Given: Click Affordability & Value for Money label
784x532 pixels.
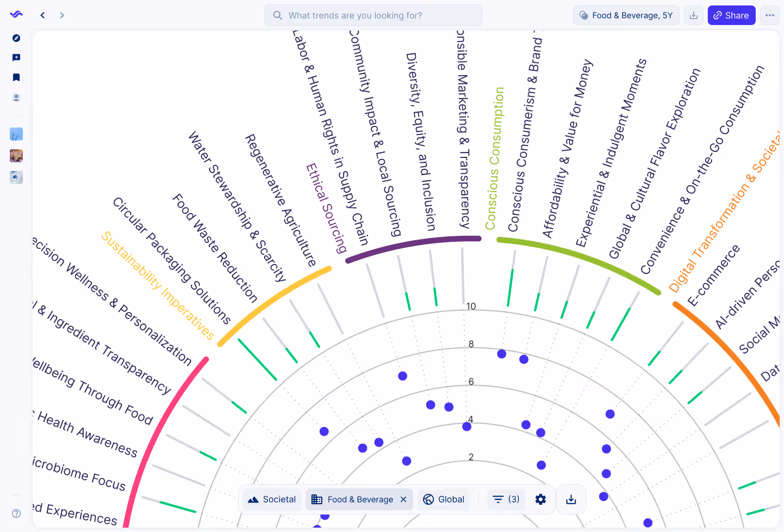Looking at the screenshot, I should coord(567,149).
